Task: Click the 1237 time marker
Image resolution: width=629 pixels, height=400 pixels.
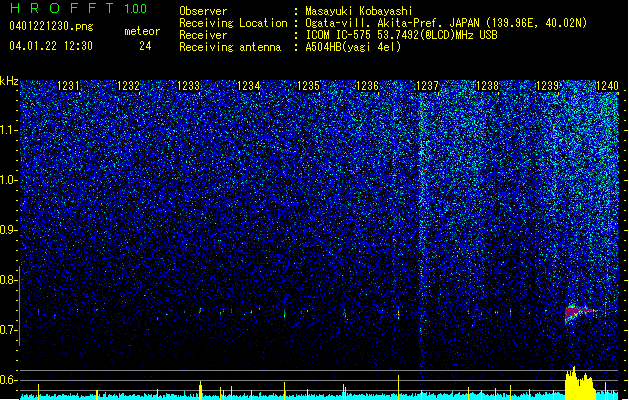Action: tap(428, 86)
